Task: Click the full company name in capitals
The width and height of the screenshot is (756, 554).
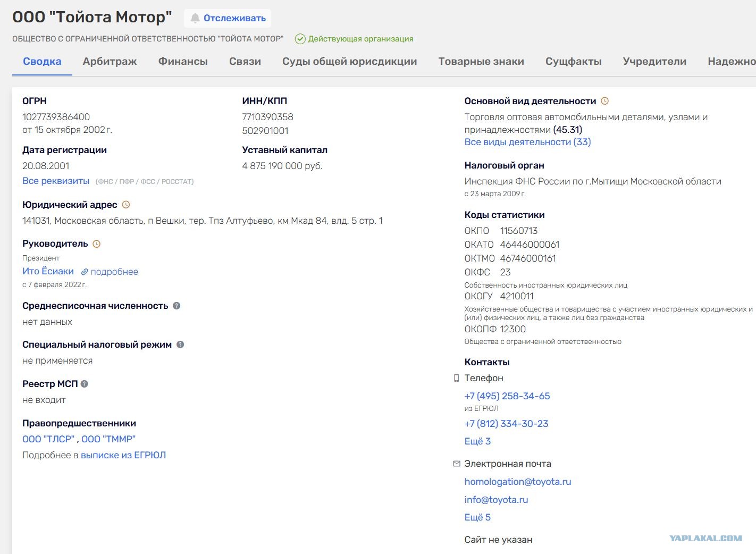Action: pos(148,39)
